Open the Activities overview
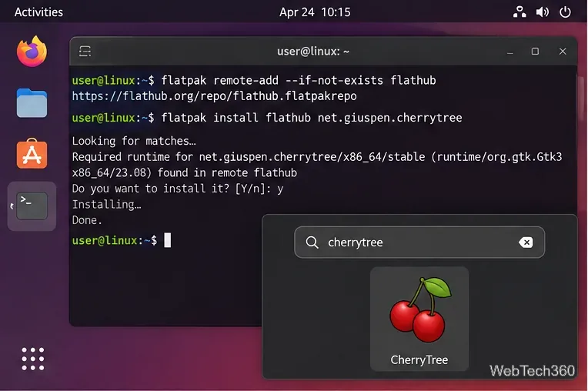The width and height of the screenshot is (588, 391). [x=38, y=12]
